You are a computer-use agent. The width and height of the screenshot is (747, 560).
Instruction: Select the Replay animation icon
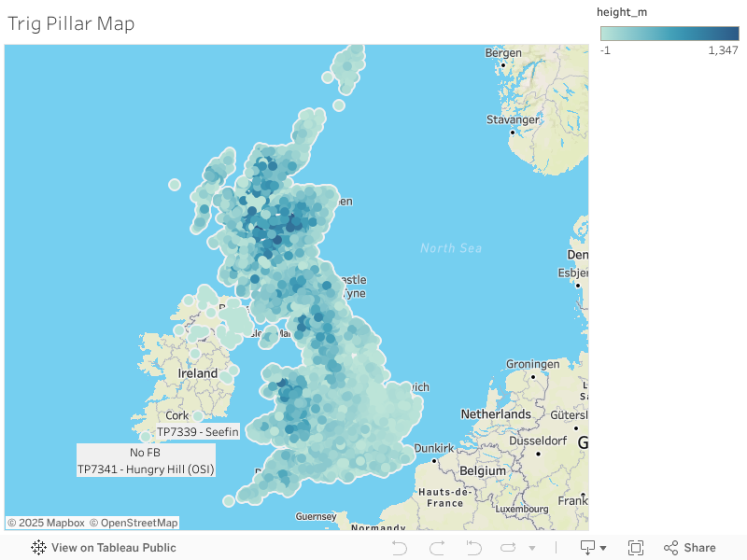pyautogui.click(x=472, y=547)
